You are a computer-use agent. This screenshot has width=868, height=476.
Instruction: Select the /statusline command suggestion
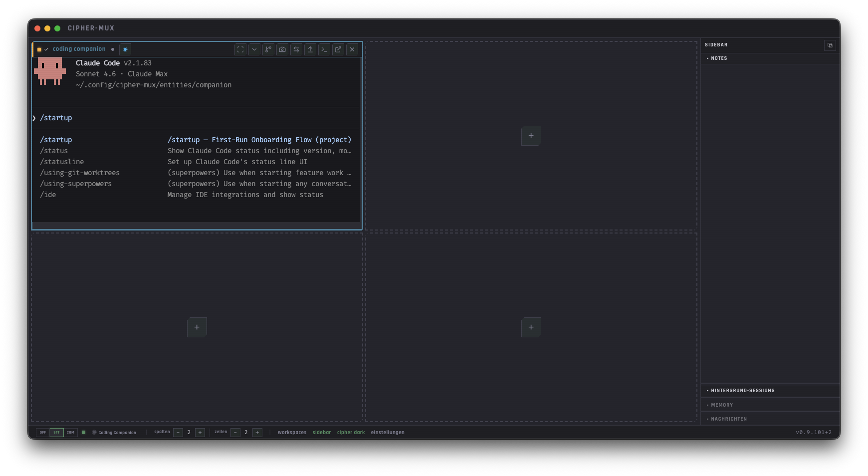click(196, 162)
